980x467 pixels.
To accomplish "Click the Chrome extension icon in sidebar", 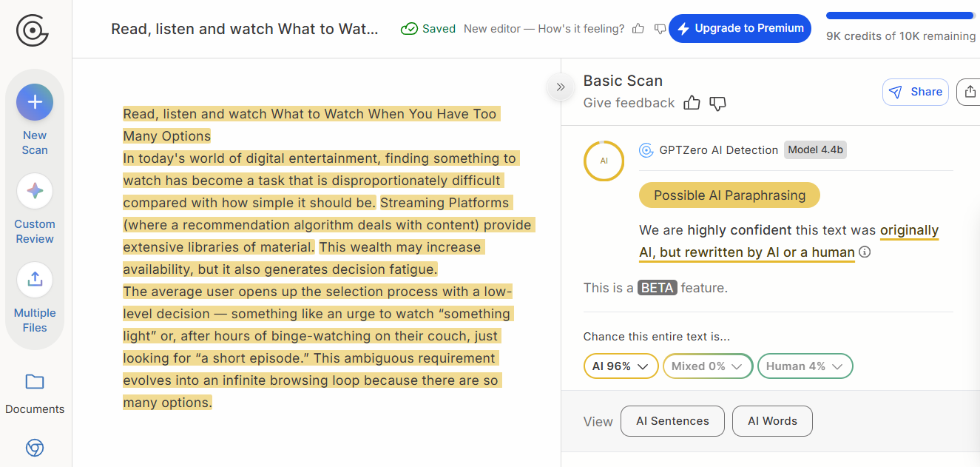I will pyautogui.click(x=35, y=448).
